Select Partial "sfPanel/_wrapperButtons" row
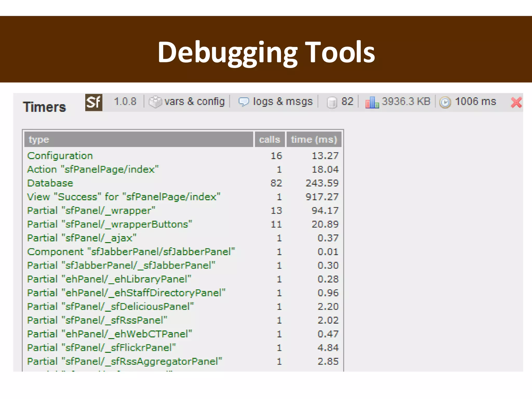This screenshot has height=399, width=532. (183, 224)
